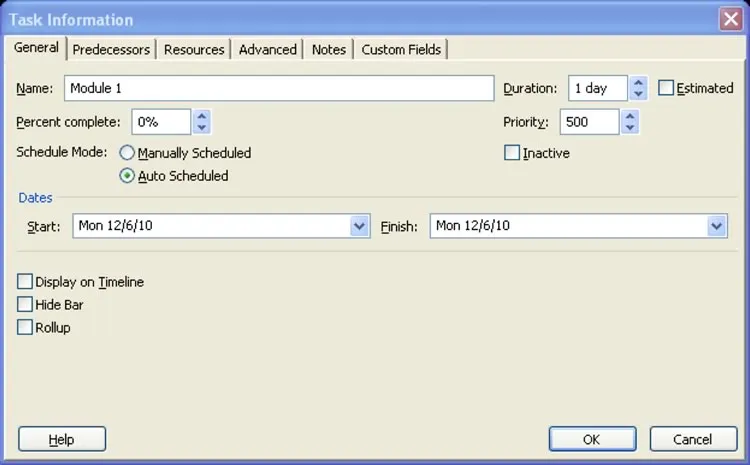Check the Rollup checkbox
The height and width of the screenshot is (465, 750).
point(25,327)
